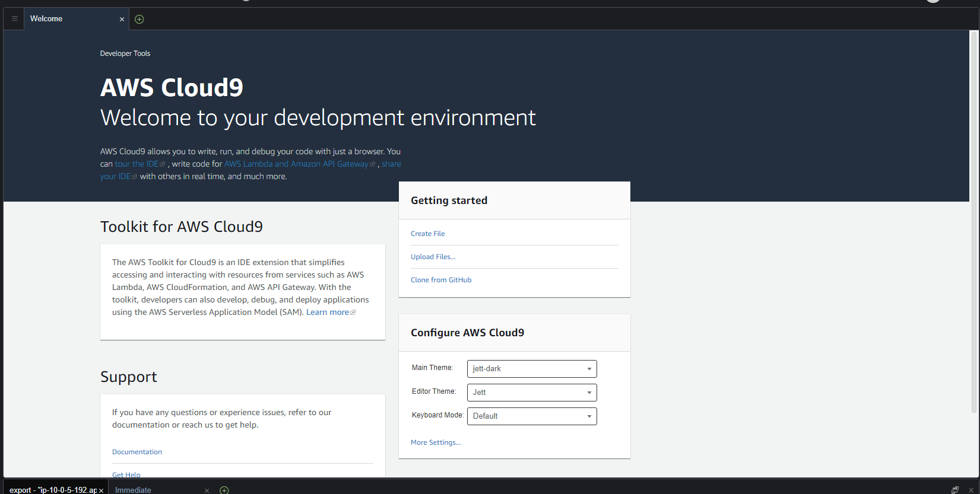Close the Welcome tab
This screenshot has width=980, height=494.
pos(122,20)
